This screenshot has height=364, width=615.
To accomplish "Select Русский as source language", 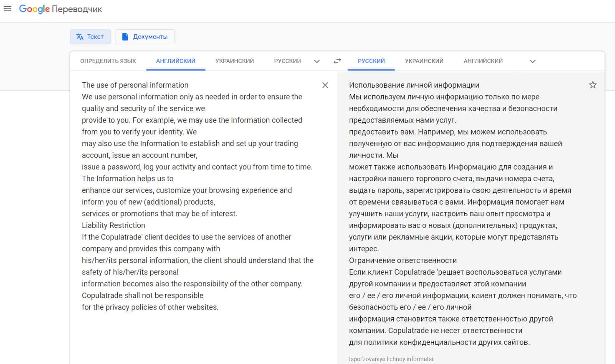I will click(x=287, y=61).
